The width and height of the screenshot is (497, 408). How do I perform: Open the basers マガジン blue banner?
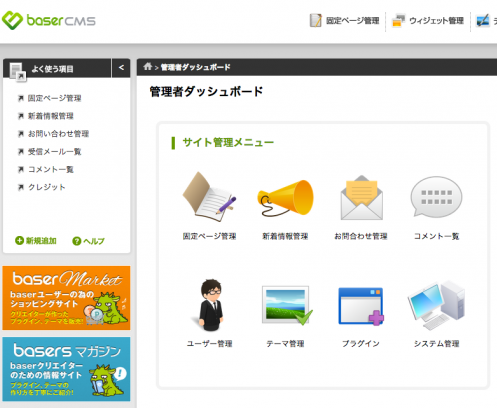66,369
